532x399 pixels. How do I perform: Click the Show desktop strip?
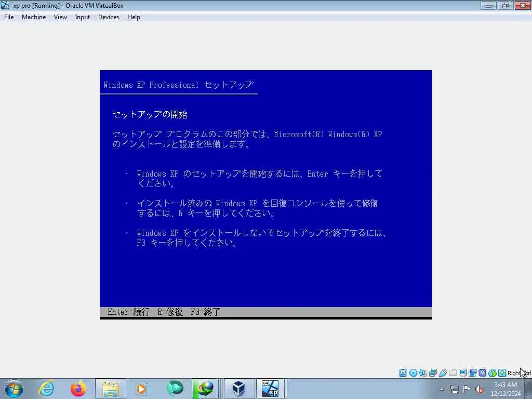[x=528, y=389]
